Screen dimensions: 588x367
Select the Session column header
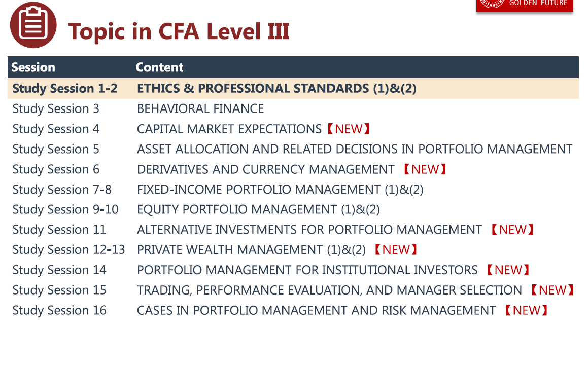coord(33,67)
